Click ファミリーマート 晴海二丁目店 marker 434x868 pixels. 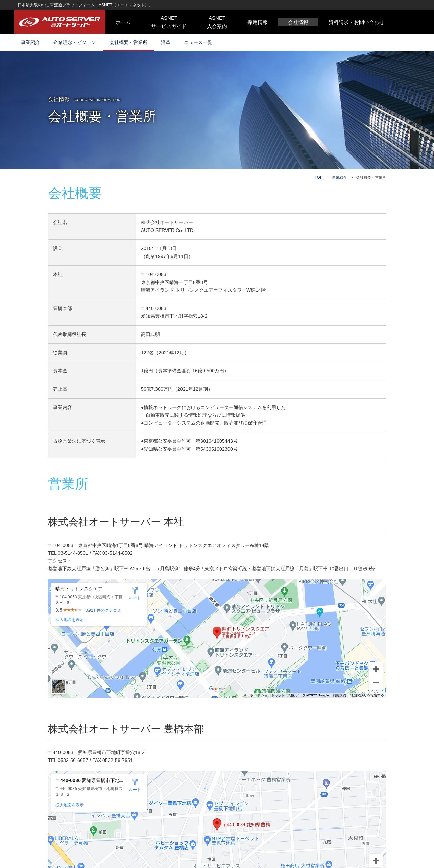pos(271,662)
